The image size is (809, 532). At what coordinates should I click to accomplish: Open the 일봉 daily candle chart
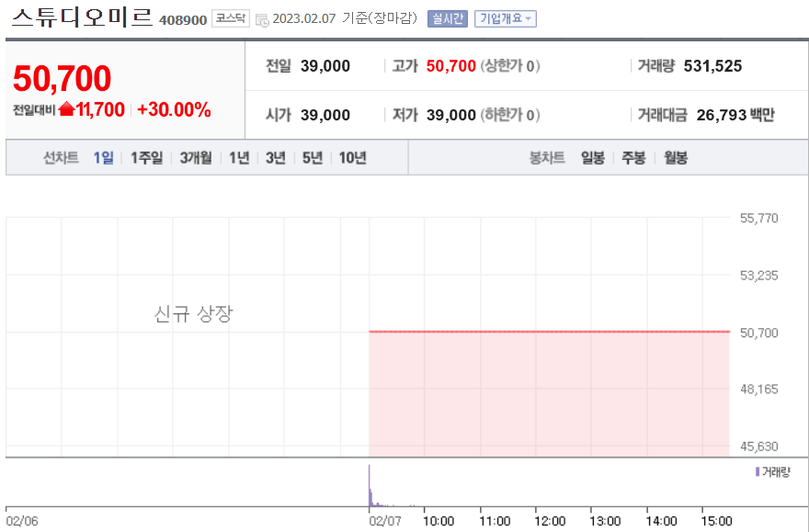point(593,157)
